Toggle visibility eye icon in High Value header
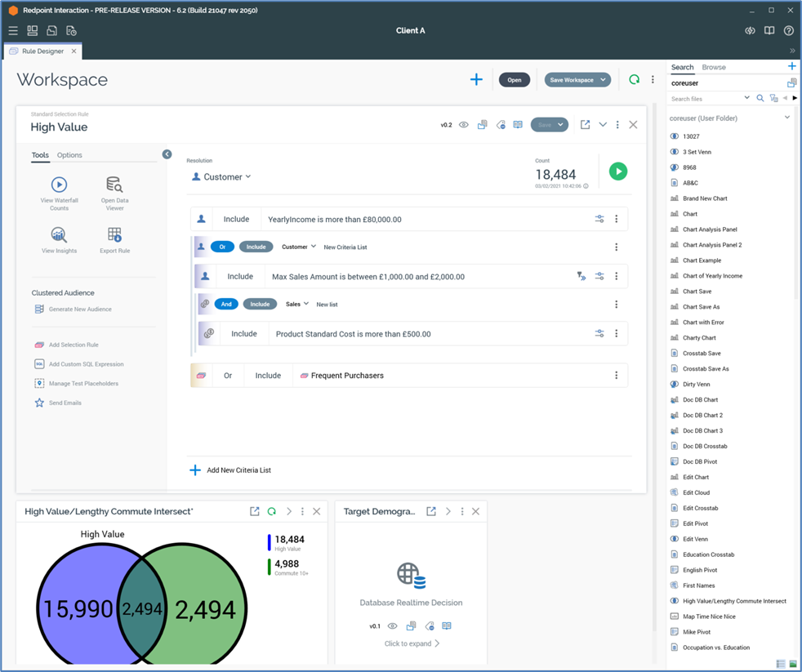This screenshot has width=802, height=672. pyautogui.click(x=464, y=125)
